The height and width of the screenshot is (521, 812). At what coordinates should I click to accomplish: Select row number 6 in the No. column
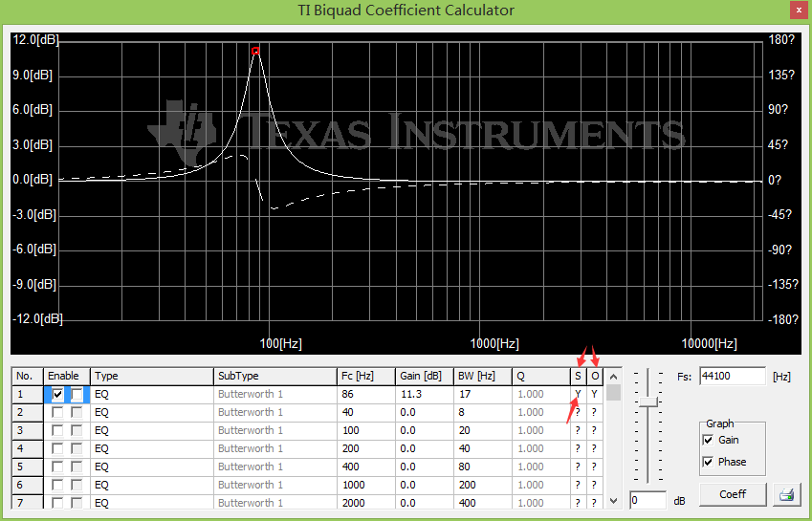tap(28, 485)
